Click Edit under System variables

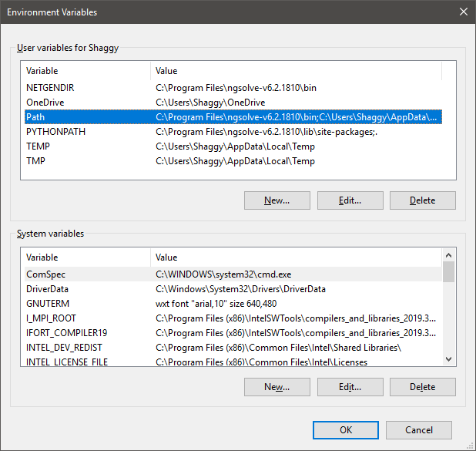coord(350,387)
